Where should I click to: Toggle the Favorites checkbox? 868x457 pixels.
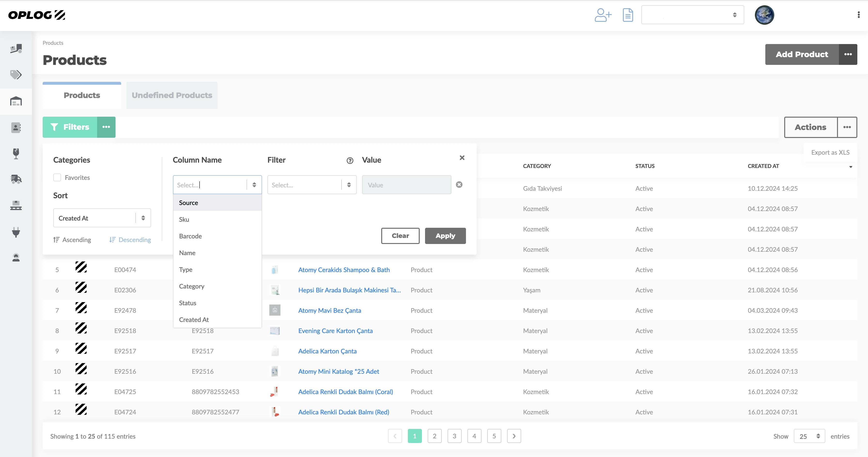click(57, 177)
